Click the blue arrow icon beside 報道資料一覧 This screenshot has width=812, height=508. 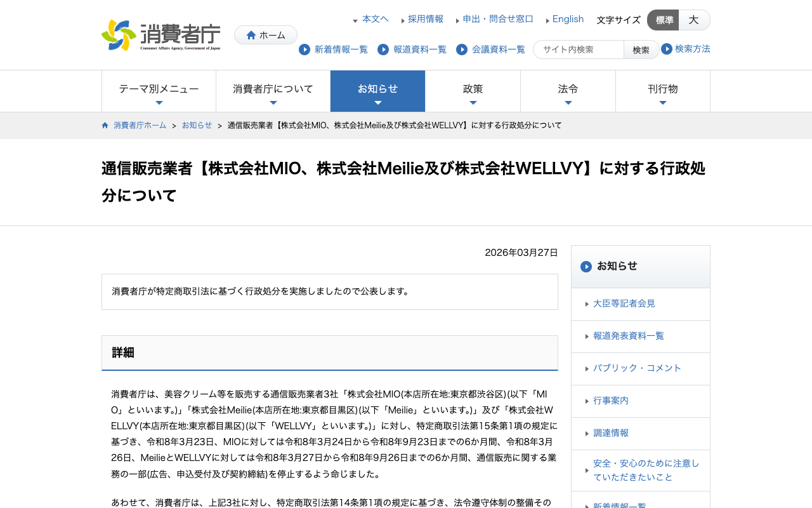pos(383,50)
